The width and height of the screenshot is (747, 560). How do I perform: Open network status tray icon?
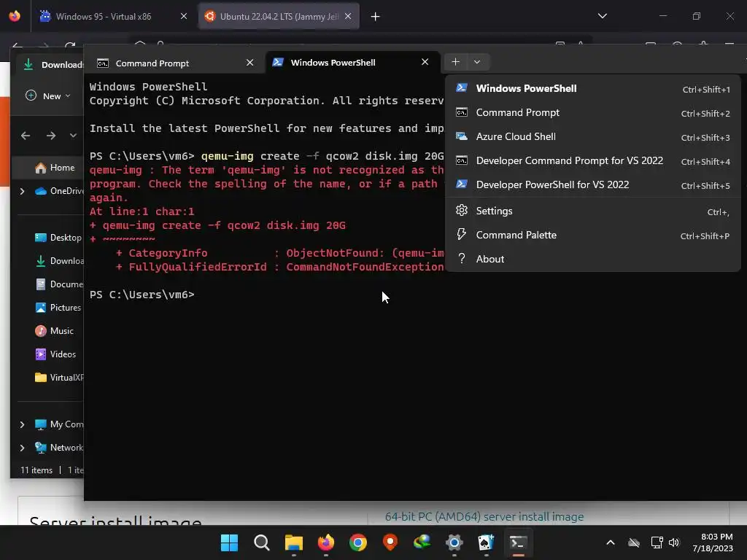click(657, 542)
